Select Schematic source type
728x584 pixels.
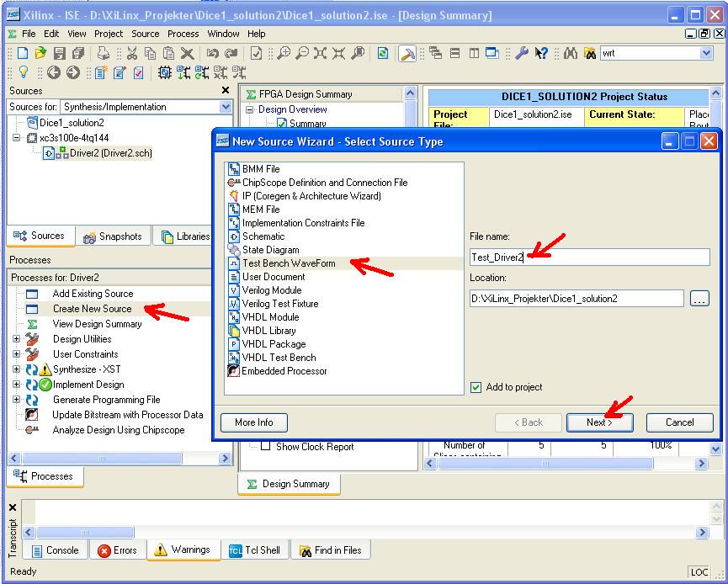(263, 236)
